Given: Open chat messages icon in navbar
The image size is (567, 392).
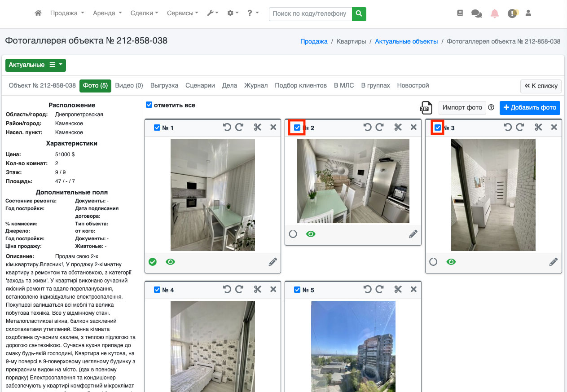Looking at the screenshot, I should click(476, 13).
